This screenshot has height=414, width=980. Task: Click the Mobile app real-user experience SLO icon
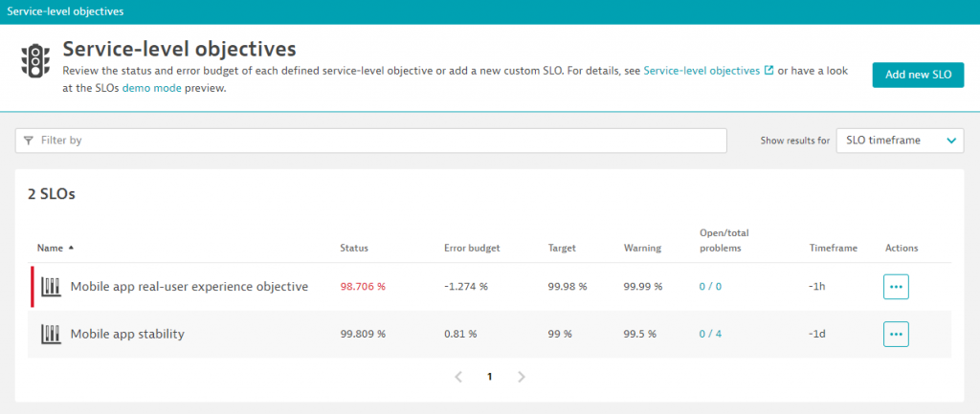51,287
